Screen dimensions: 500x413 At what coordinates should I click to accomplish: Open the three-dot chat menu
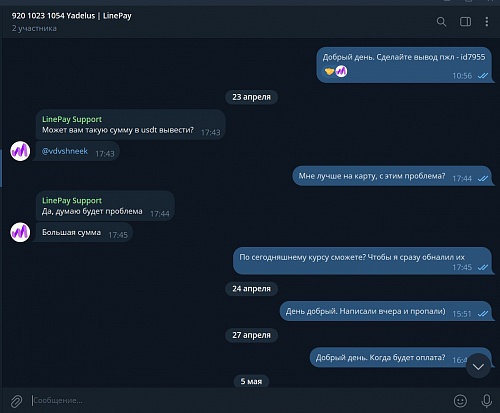coord(487,22)
